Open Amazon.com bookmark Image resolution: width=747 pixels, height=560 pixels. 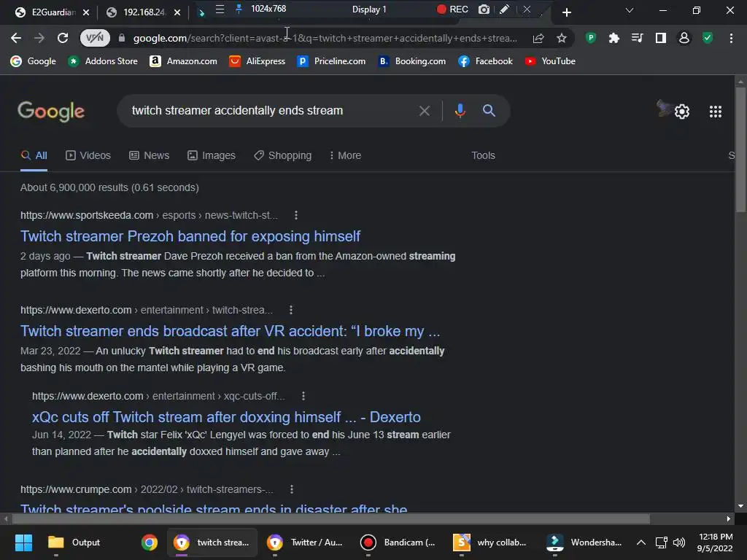click(183, 61)
